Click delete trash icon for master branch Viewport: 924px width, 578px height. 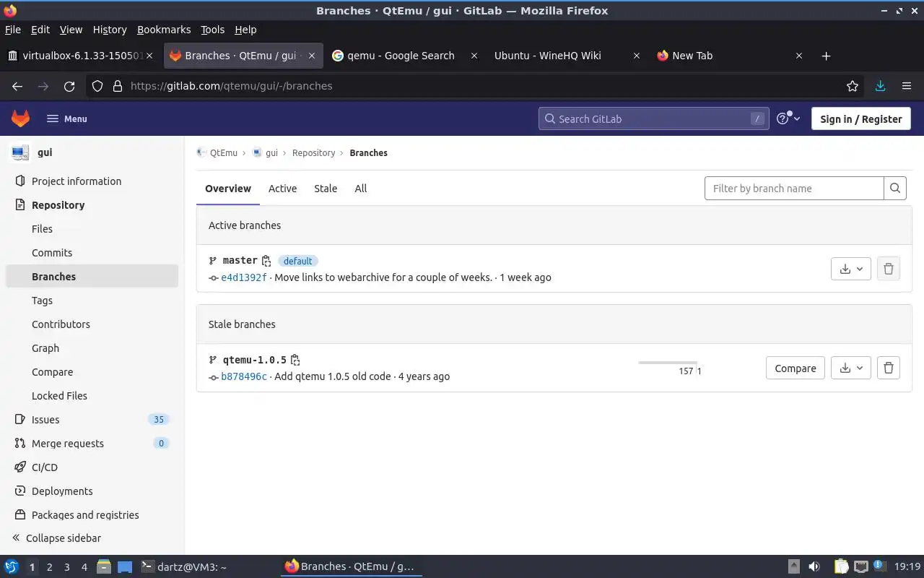tap(889, 269)
